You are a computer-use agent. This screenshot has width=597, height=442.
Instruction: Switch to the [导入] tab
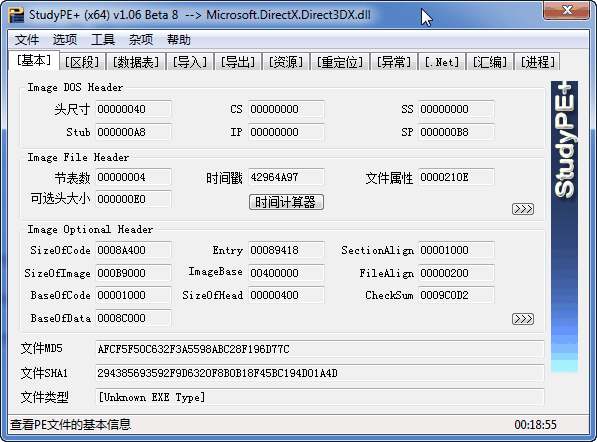click(190, 62)
